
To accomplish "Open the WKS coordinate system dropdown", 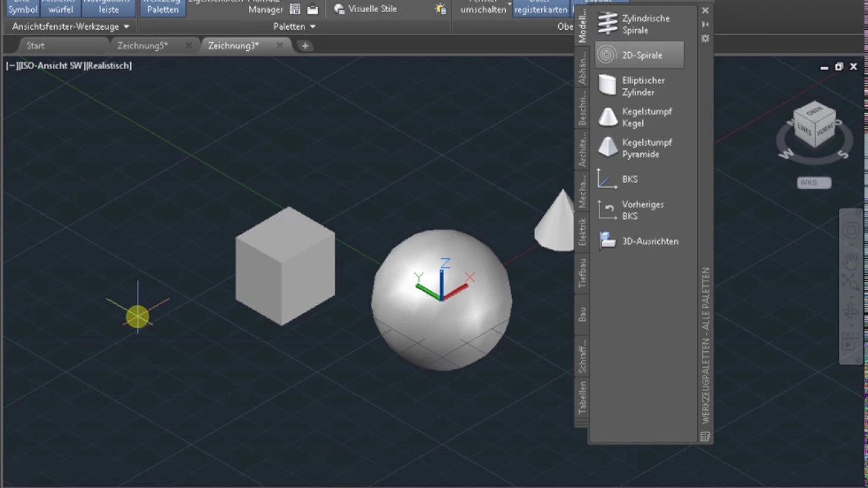I will [x=814, y=182].
